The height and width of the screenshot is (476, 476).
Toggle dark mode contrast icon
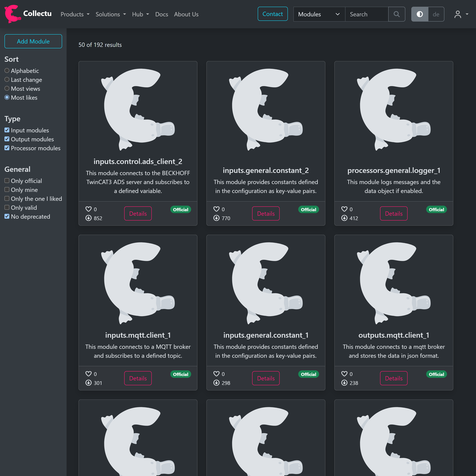(420, 14)
